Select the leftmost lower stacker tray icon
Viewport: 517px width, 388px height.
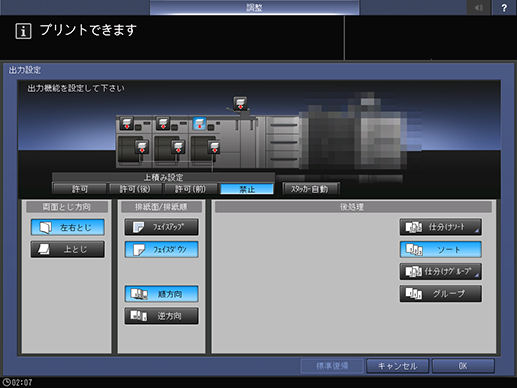(x=142, y=147)
